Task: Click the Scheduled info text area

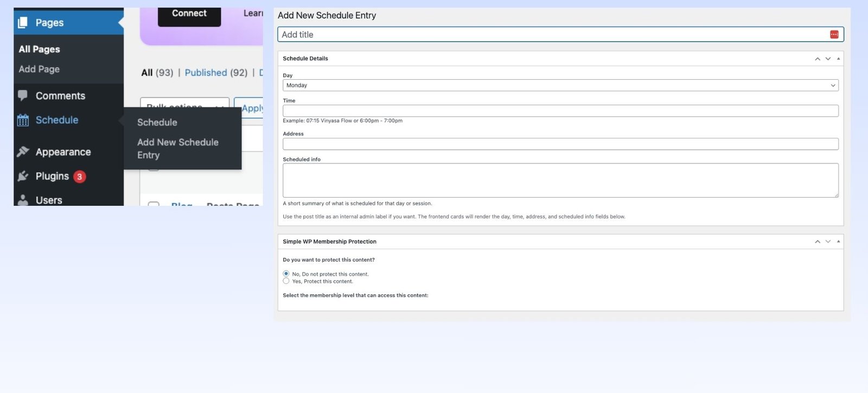Action: pyautogui.click(x=560, y=180)
